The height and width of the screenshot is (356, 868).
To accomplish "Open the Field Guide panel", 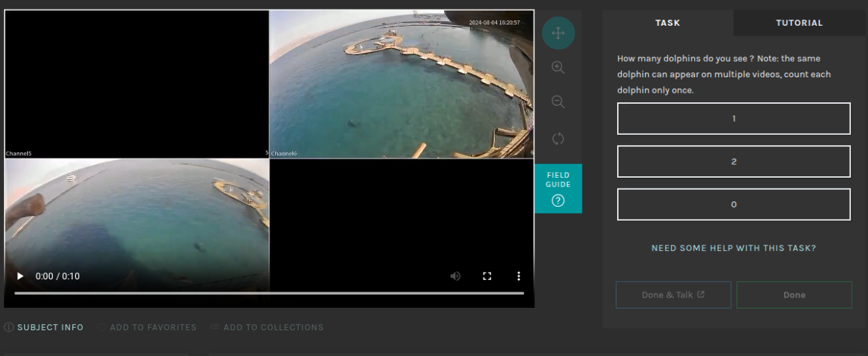I will (x=558, y=189).
